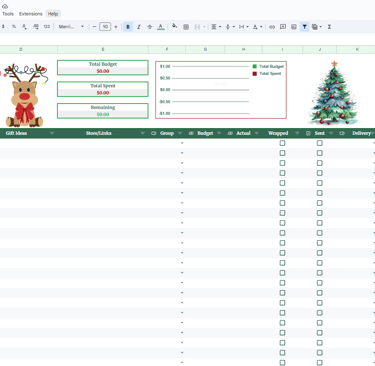Toggle strikethrough formatting
This screenshot has width=375, height=366.
click(x=150, y=27)
